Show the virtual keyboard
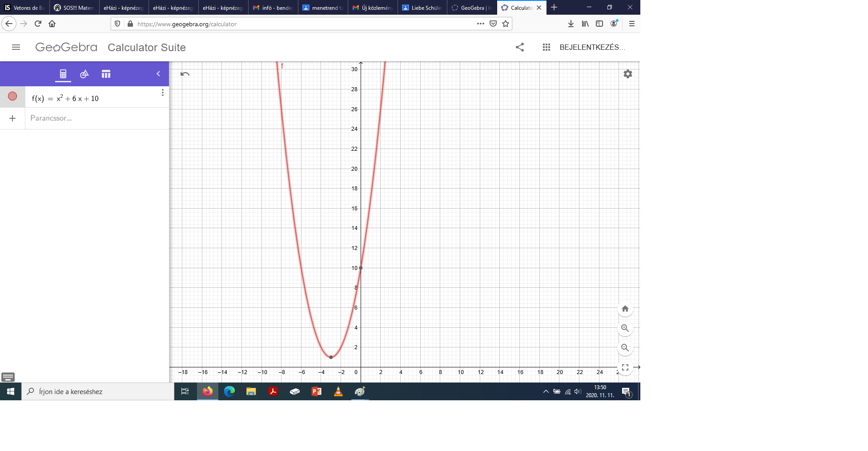 [x=8, y=377]
